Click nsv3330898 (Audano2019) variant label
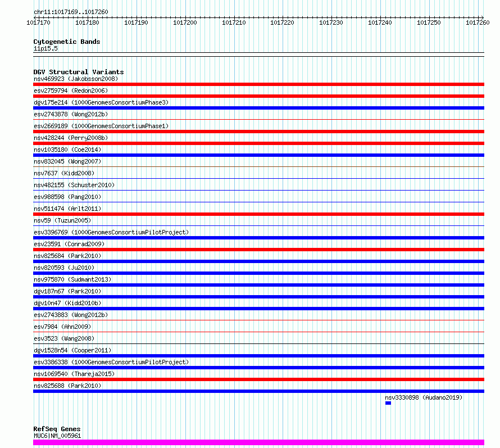This screenshot has width=500, height=448. (424, 397)
